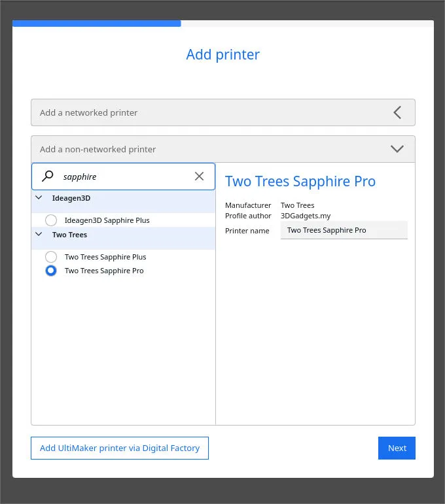The width and height of the screenshot is (445, 504).
Task: Click the 3DGadgets.my profile author text
Action: (306, 216)
